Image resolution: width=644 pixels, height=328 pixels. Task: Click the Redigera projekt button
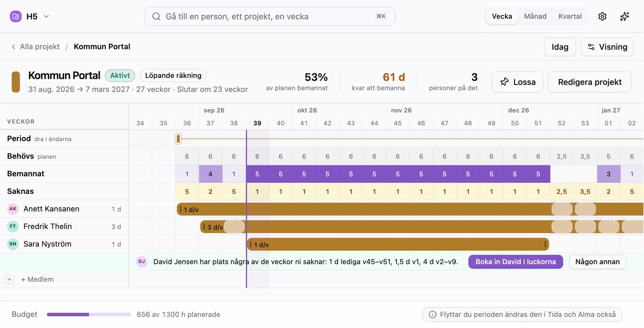(590, 82)
